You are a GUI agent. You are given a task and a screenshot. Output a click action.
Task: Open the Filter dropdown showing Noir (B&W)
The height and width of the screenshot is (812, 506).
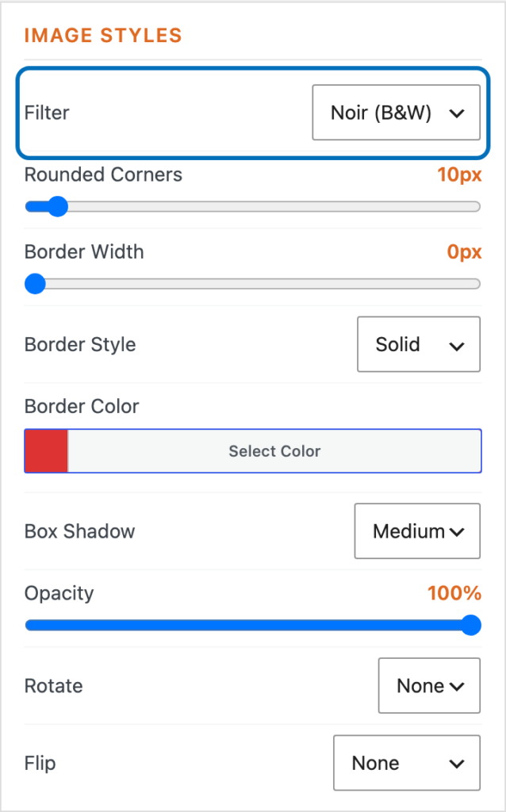pos(397,113)
